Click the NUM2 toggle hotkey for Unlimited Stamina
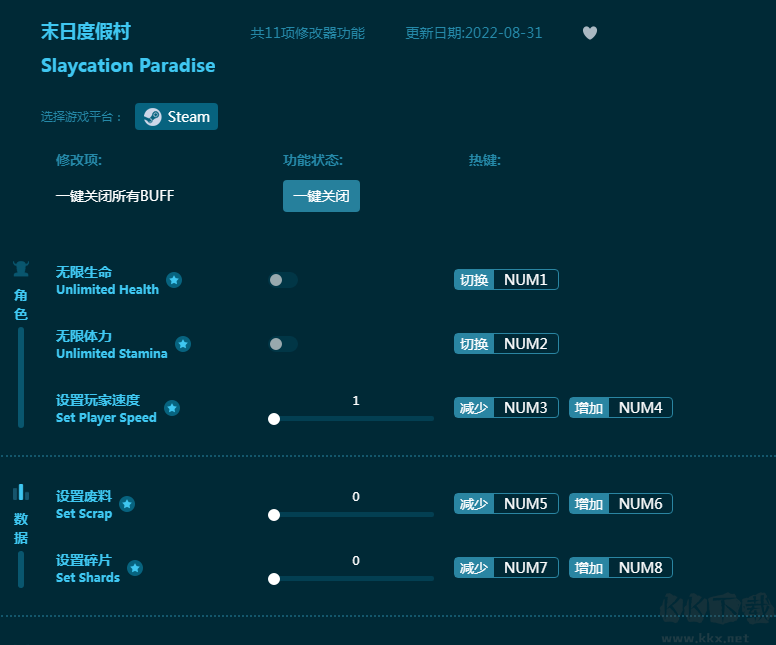The image size is (776, 645). tap(506, 344)
